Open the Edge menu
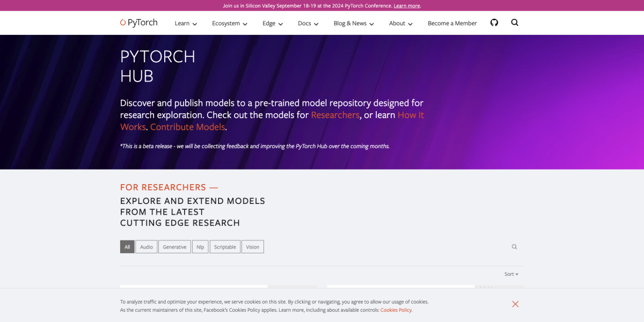 click(x=272, y=23)
